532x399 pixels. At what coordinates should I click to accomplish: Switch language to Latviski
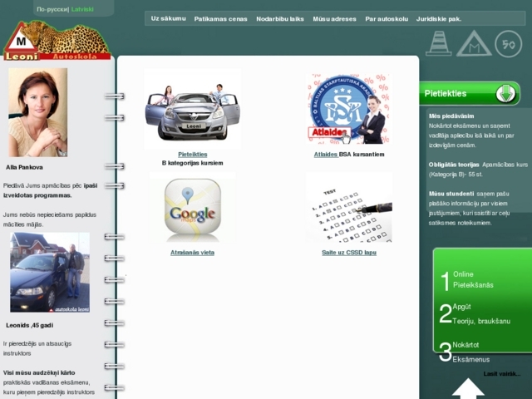click(82, 9)
